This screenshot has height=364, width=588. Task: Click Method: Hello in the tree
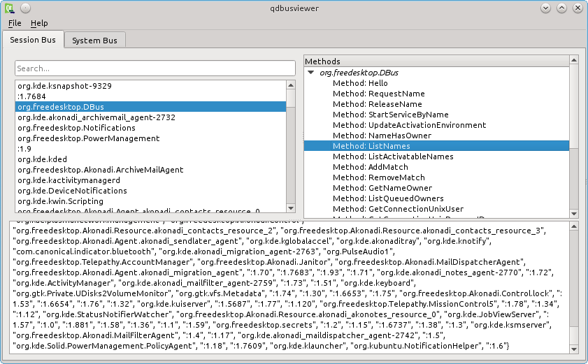pyautogui.click(x=360, y=83)
